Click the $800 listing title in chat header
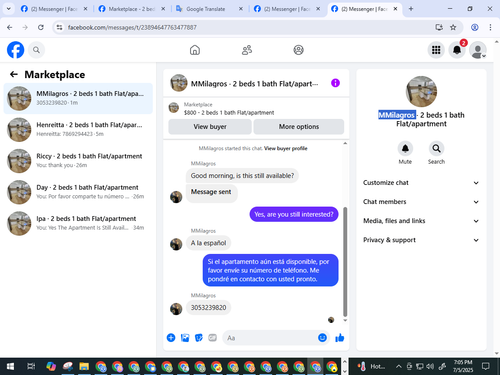Viewport: 500px width, 375px height. pos(229,113)
